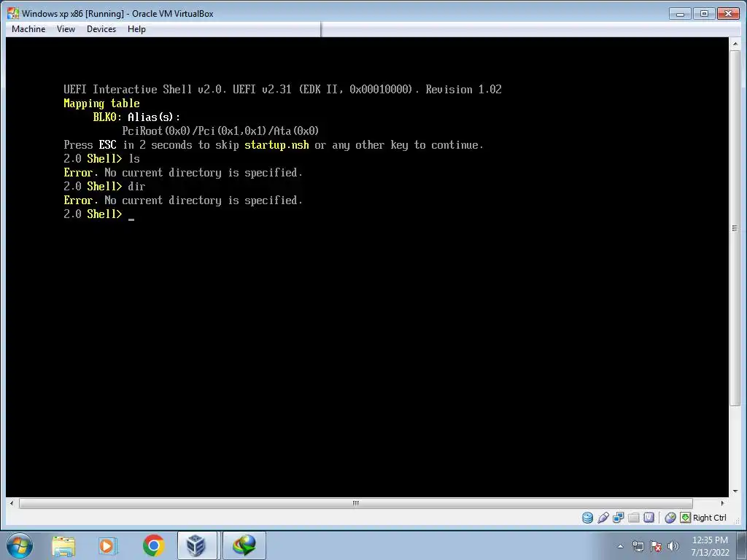This screenshot has width=747, height=560.
Task: Minimize the VirtualBox window
Action: (680, 13)
